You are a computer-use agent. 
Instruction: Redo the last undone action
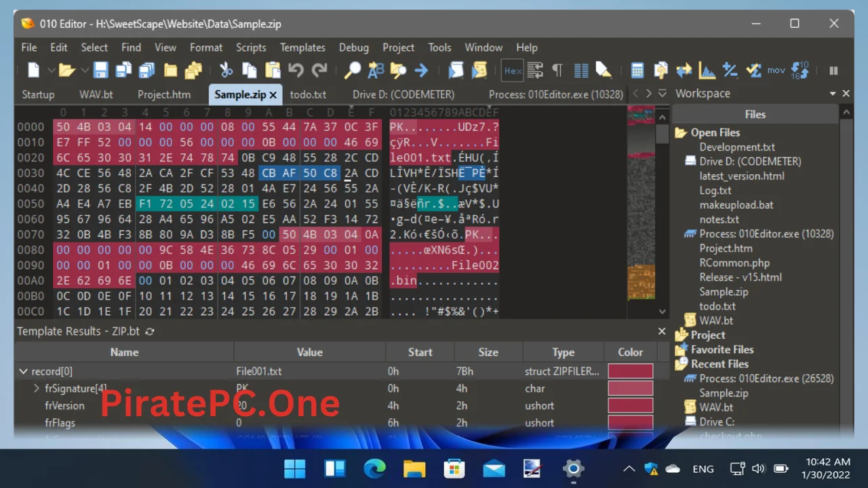click(x=319, y=70)
